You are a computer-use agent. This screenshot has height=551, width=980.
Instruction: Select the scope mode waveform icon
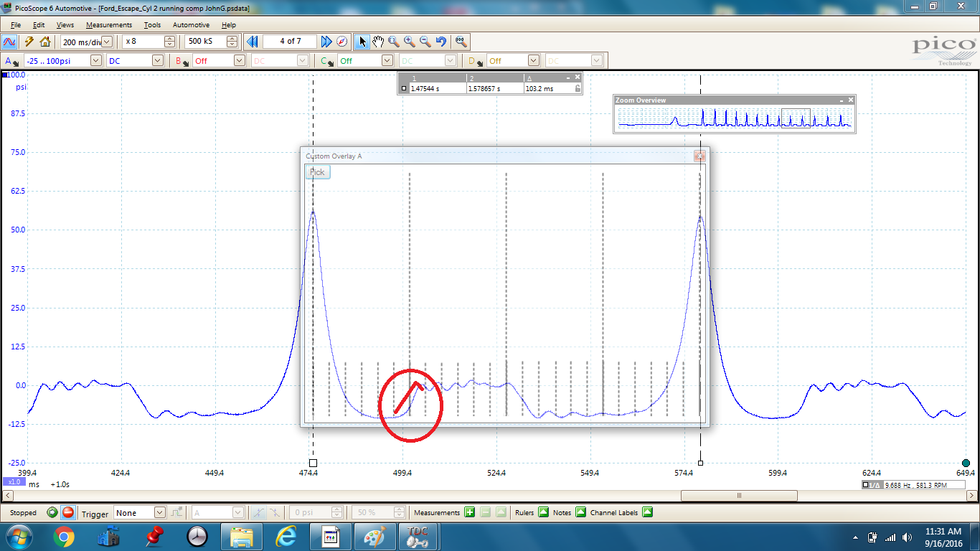pyautogui.click(x=10, y=42)
